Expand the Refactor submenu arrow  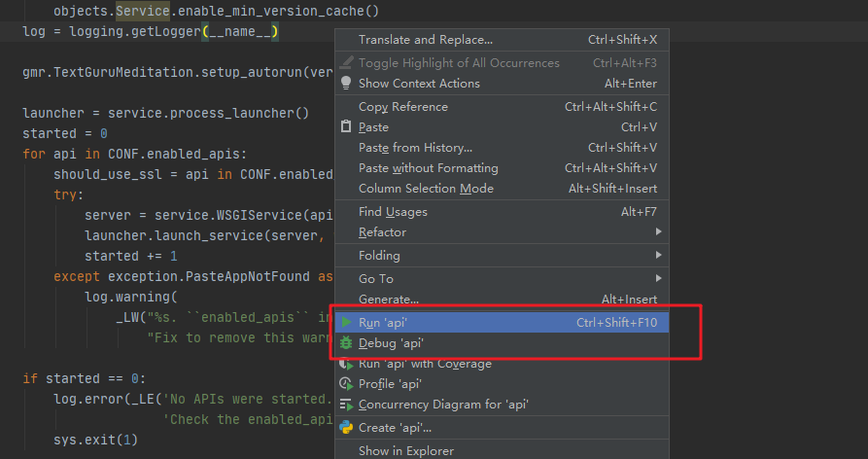pyautogui.click(x=659, y=232)
